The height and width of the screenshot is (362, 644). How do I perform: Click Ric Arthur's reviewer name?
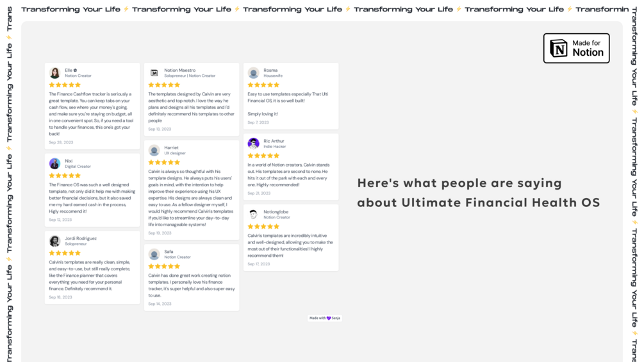tap(274, 141)
